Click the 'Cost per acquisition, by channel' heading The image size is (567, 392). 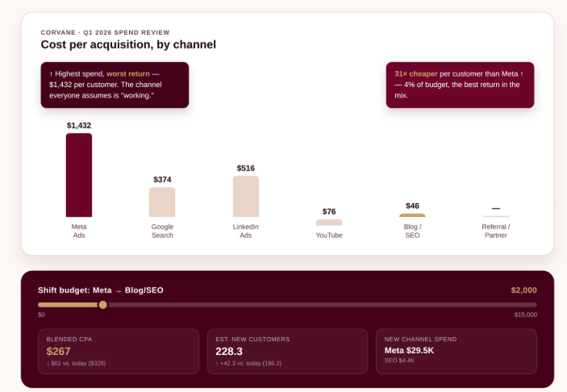pyautogui.click(x=128, y=44)
